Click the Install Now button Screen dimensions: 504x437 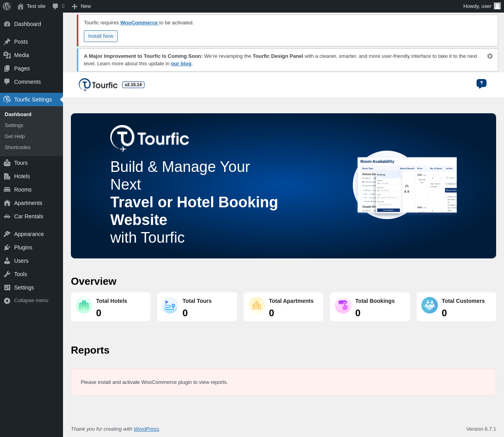point(101,36)
